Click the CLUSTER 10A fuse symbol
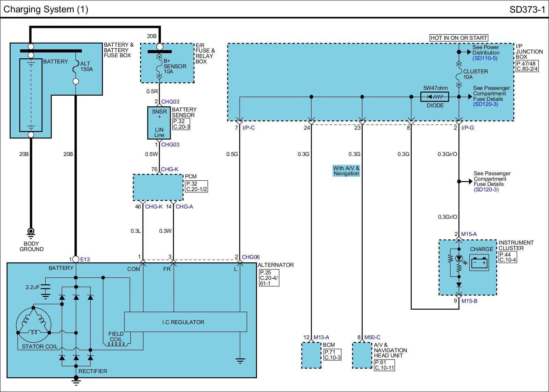Viewport: 549px width, 392px height. click(x=459, y=74)
